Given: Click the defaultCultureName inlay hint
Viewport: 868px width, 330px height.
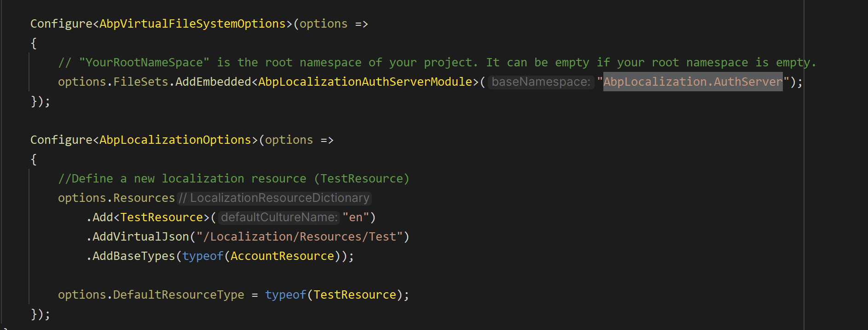Looking at the screenshot, I should pyautogui.click(x=279, y=218).
